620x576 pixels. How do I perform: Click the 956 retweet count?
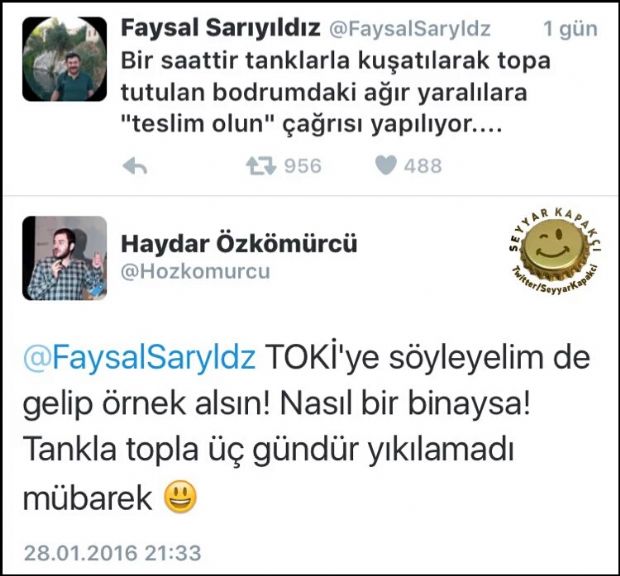point(303,166)
